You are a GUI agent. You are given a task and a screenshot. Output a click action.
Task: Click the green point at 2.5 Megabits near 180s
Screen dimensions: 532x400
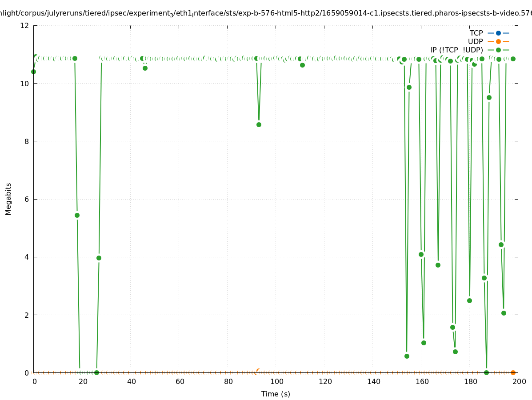(x=469, y=300)
